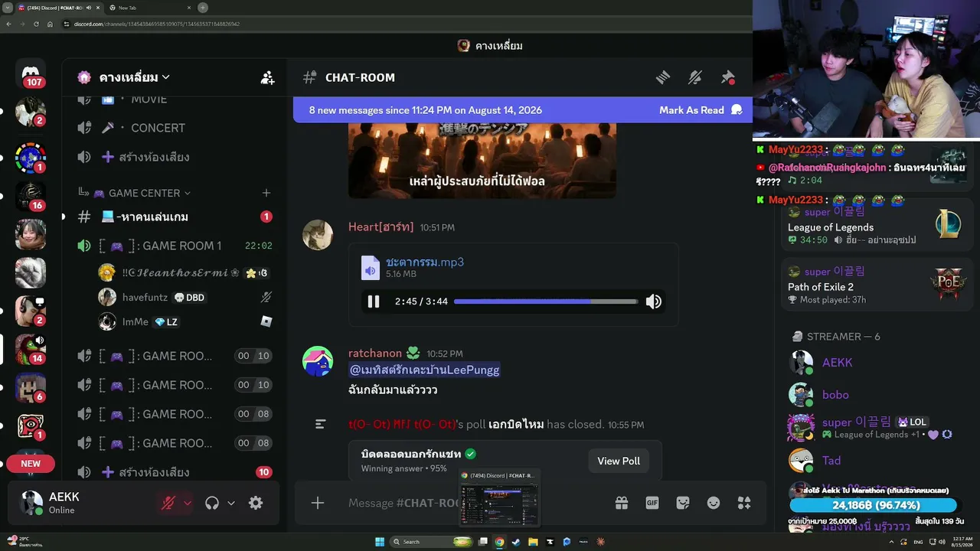Send a gift icon in message bar

point(622,503)
